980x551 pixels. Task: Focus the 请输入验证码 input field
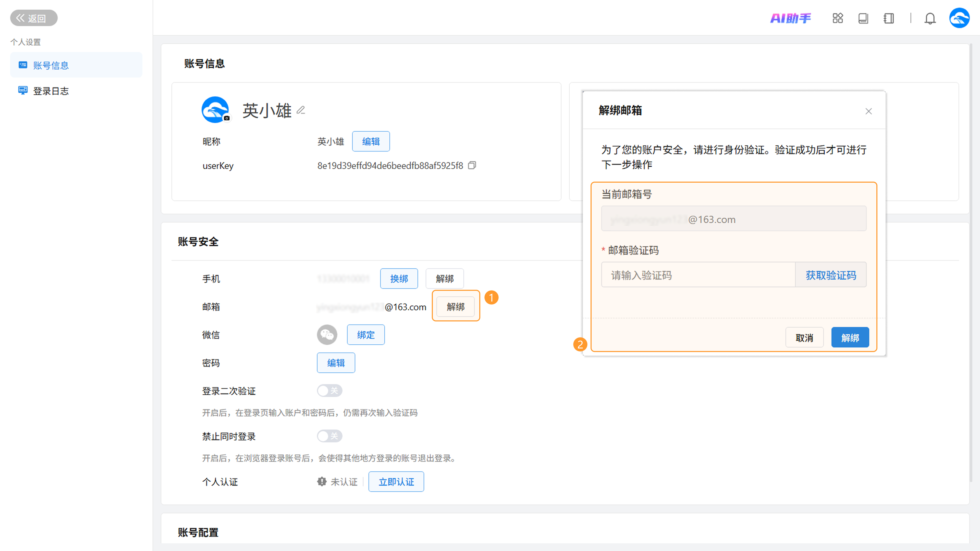[698, 275]
